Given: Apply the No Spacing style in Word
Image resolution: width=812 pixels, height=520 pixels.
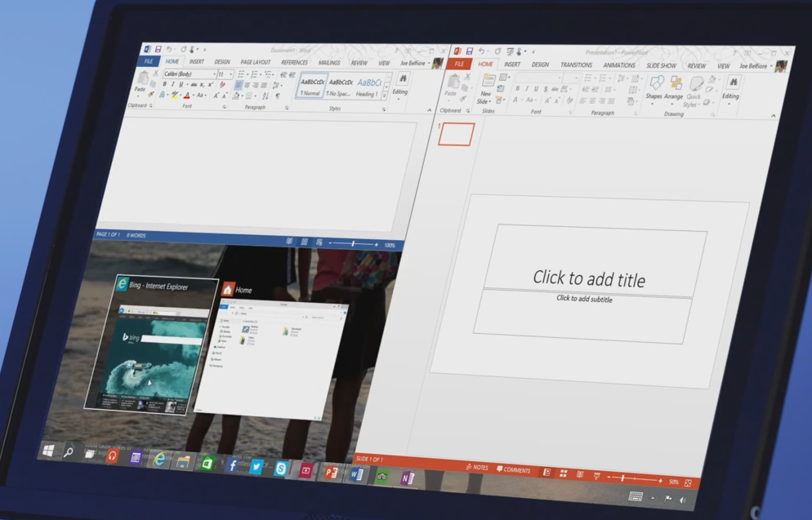Looking at the screenshot, I should 340,87.
